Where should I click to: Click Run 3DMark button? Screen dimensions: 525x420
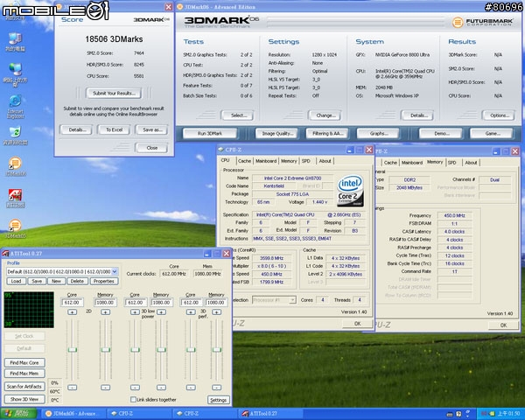[210, 133]
